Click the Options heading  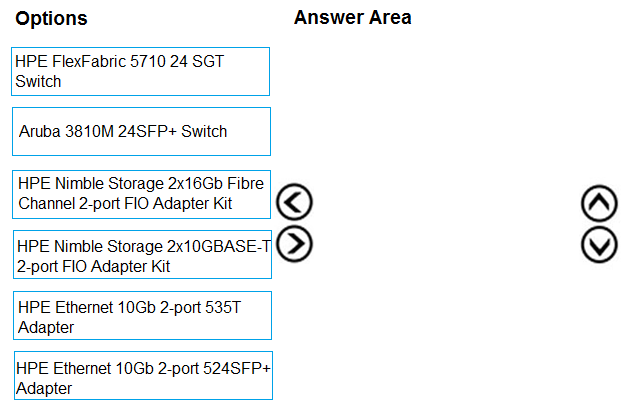click(x=52, y=19)
